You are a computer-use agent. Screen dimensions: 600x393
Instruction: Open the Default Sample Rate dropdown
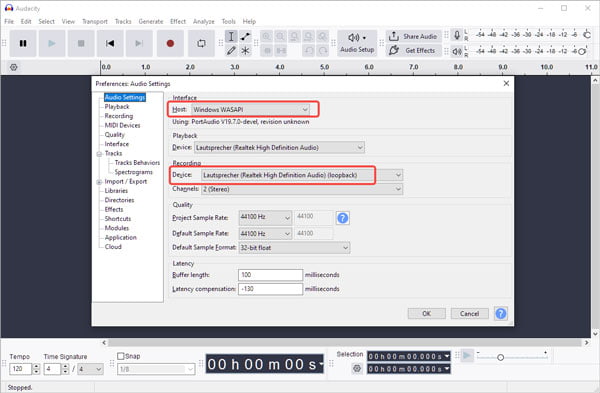[265, 233]
